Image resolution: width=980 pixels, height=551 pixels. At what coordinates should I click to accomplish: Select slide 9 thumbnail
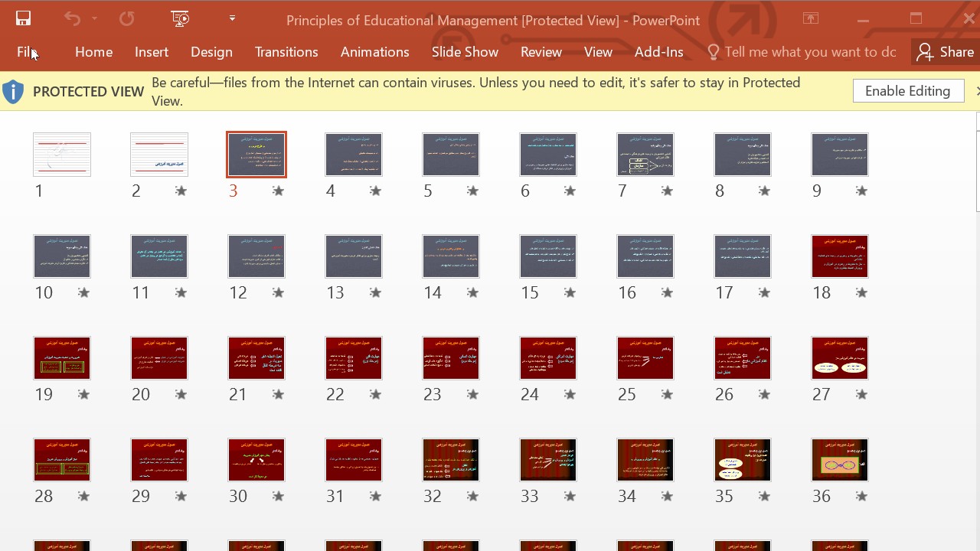point(840,155)
